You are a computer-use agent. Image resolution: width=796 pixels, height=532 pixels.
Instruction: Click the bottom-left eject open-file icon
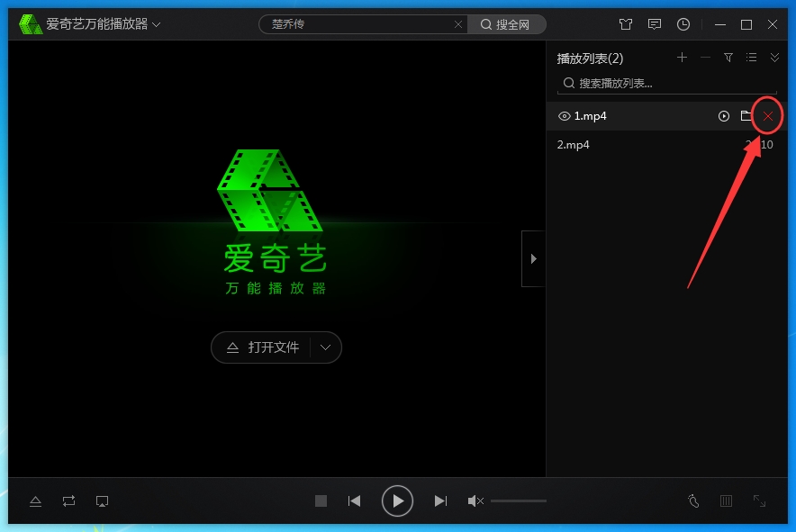click(x=35, y=501)
